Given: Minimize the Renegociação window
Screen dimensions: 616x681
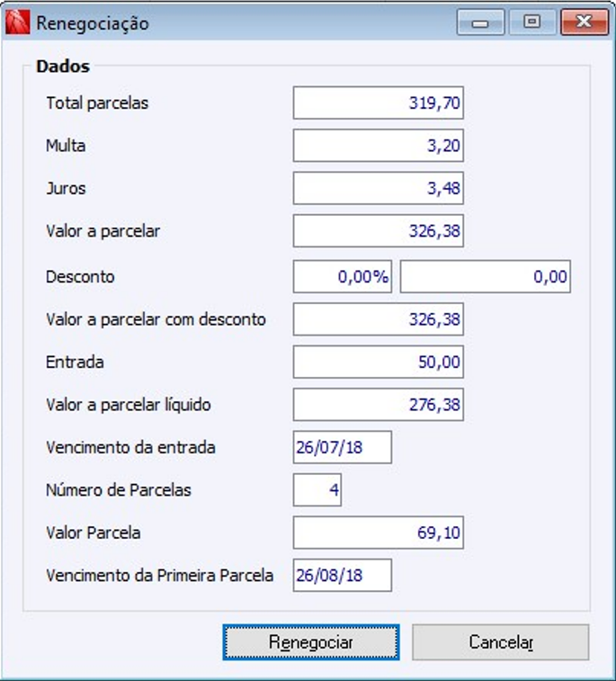Looking at the screenshot, I should 480,23.
